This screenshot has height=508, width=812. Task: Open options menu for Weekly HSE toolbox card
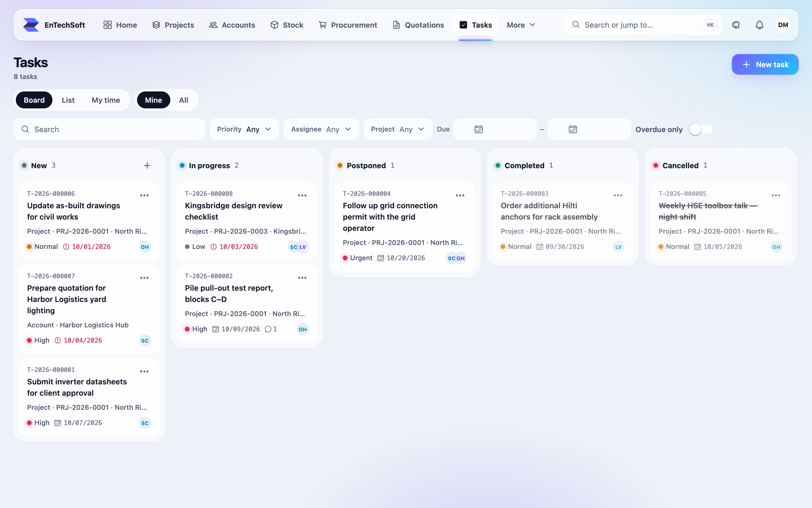(x=776, y=195)
